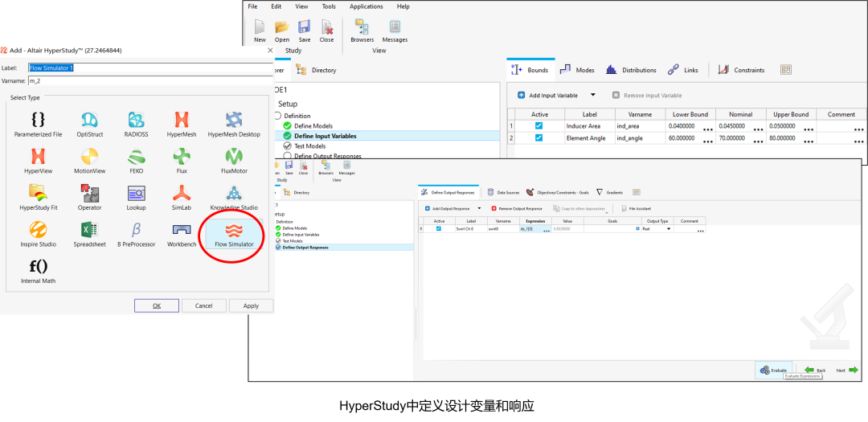Click Cancel in the Add dialog
868x422 pixels.
coord(203,305)
